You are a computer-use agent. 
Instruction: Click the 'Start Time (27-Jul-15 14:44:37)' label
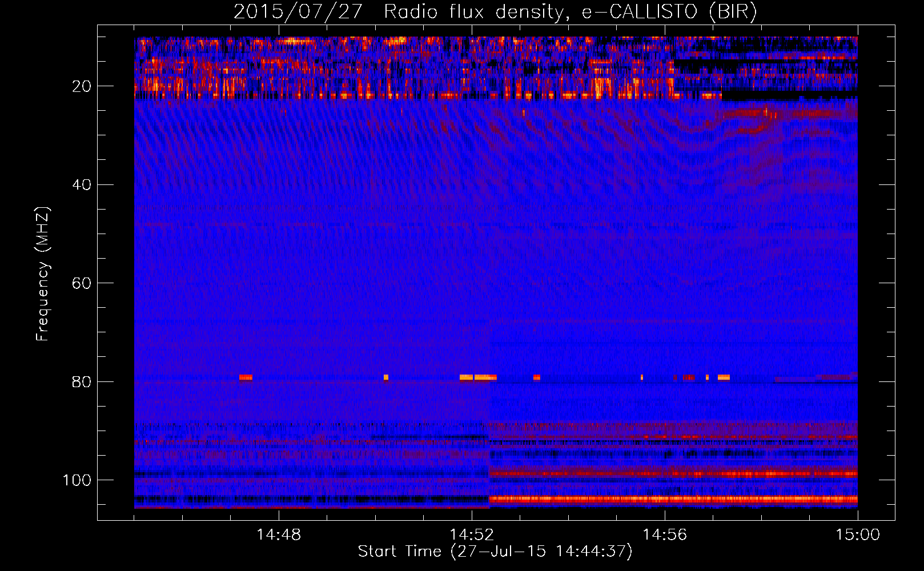tap(495, 552)
